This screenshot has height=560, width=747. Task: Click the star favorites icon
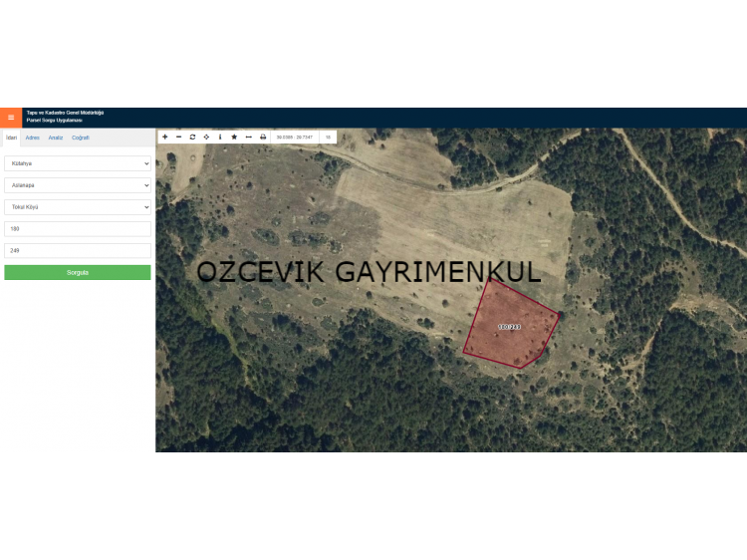234,137
